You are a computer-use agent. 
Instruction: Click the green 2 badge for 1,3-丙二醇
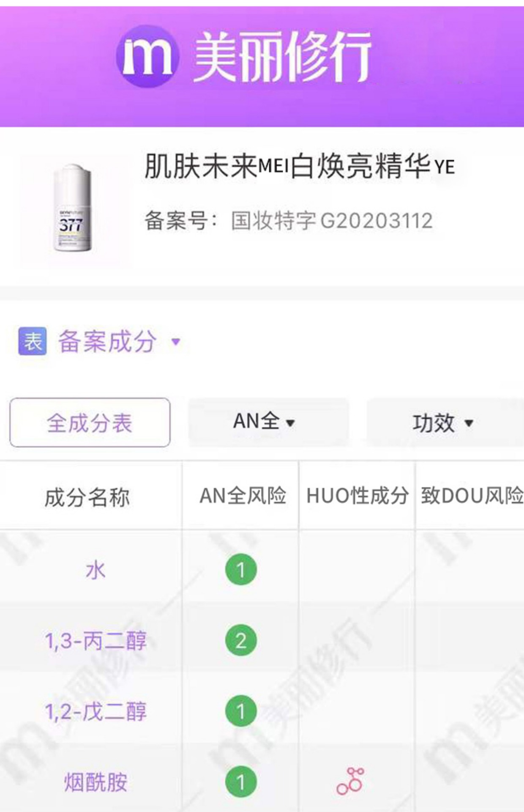coord(241,640)
